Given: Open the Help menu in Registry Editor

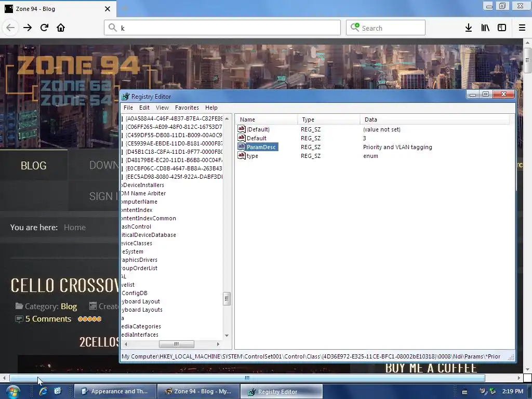Looking at the screenshot, I should 211,108.
